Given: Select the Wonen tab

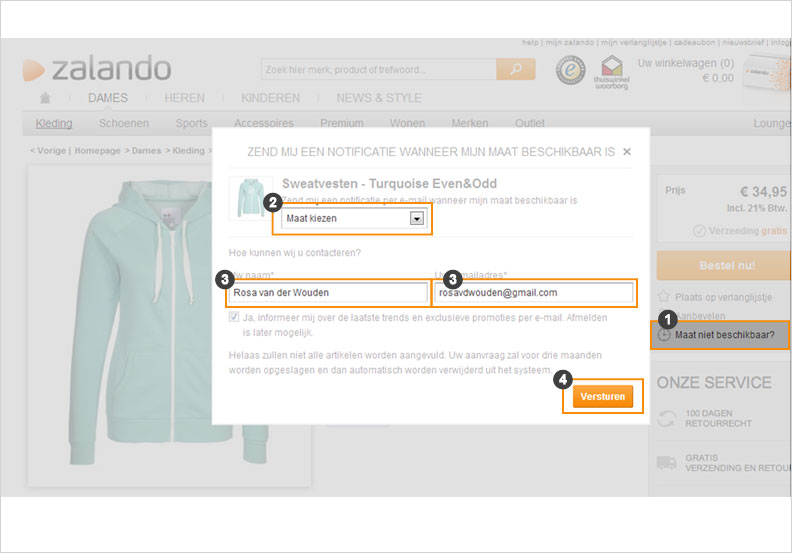Looking at the screenshot, I should tap(407, 123).
